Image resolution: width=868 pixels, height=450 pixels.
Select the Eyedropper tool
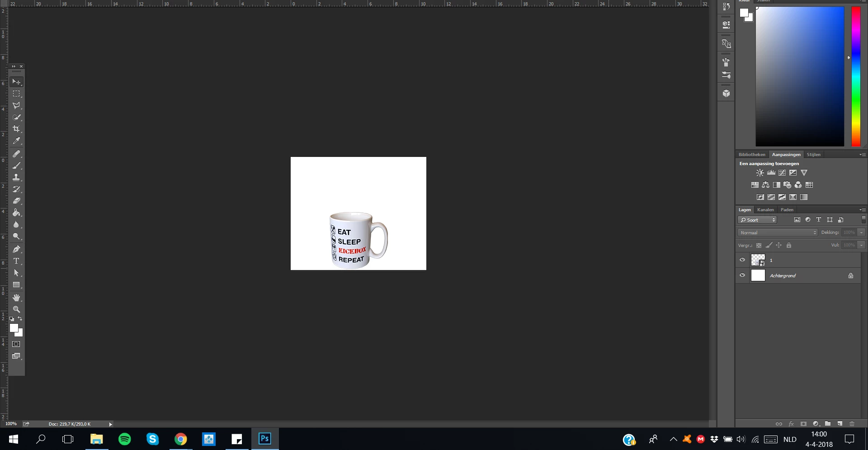point(16,141)
